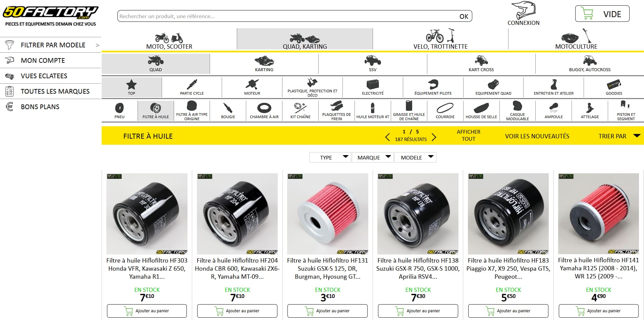This screenshot has width=644, height=320.
Task: Open the Trier Par sort dropdown
Action: click(619, 136)
